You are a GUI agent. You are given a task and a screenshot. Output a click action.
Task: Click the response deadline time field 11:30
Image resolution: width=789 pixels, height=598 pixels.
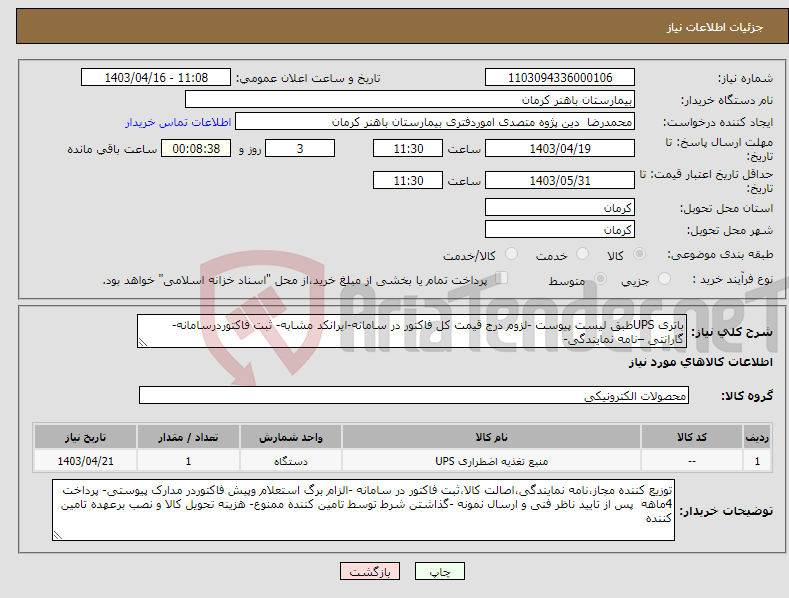408,148
